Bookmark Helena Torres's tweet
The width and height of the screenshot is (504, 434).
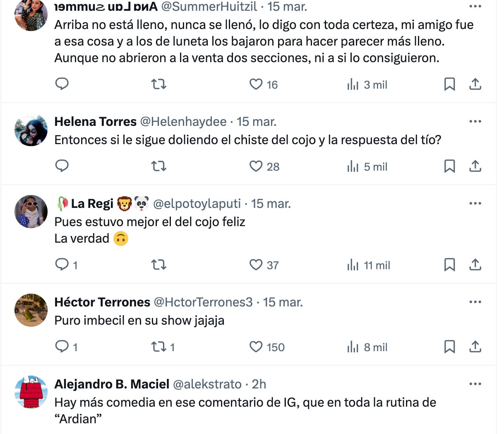pyautogui.click(x=450, y=166)
